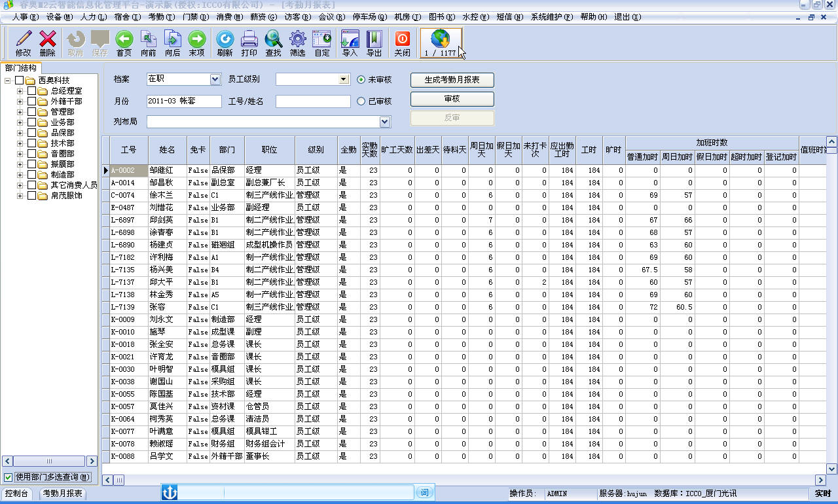
Task: Expand the 总经理室 tree node
Action: click(20, 91)
